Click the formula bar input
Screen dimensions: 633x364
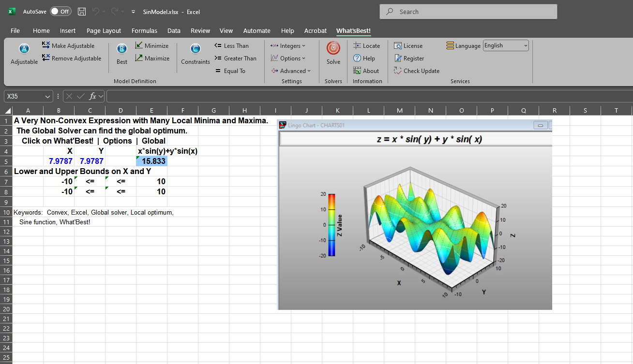coord(369,96)
